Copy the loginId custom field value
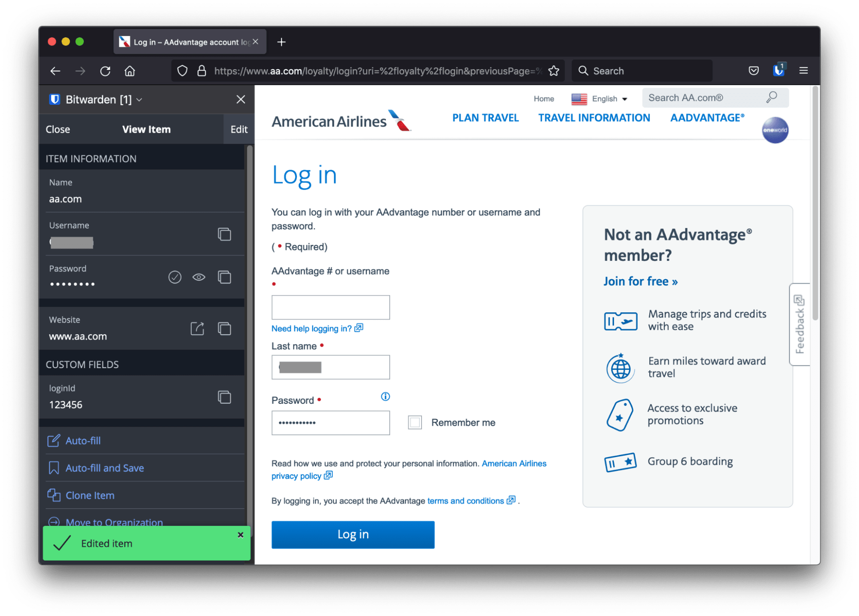The width and height of the screenshot is (859, 616). pyautogui.click(x=224, y=397)
